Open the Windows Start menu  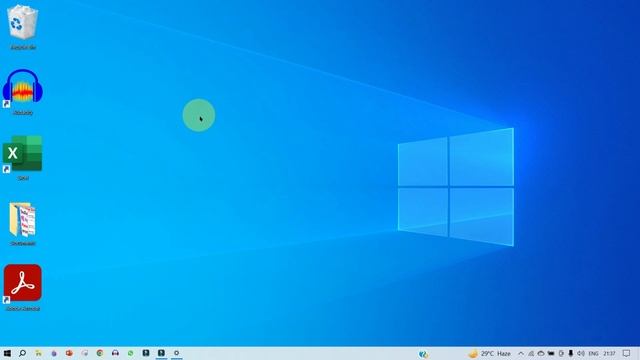[7, 353]
